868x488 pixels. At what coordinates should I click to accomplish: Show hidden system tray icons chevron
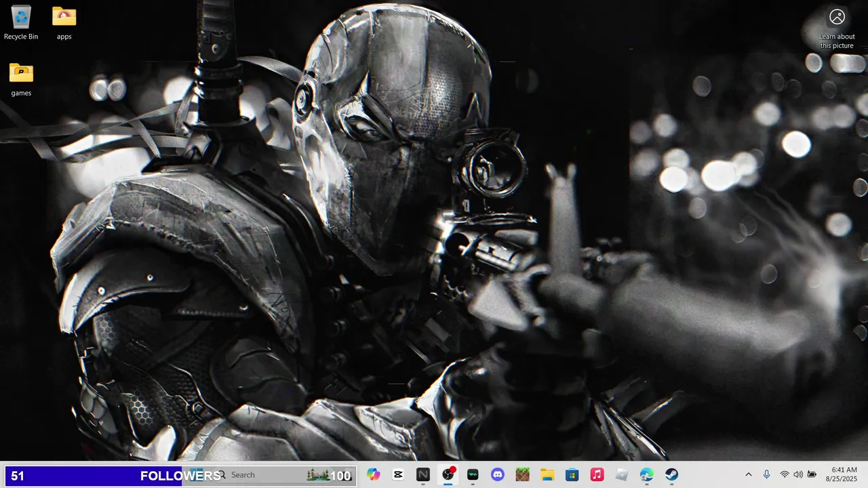pos(749,474)
